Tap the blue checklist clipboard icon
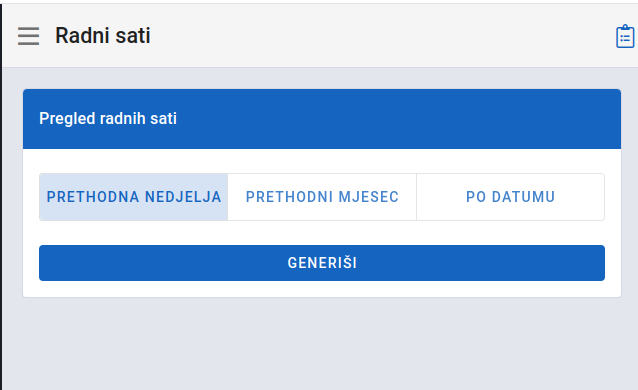Screen dimensions: 638x390 coord(625,37)
